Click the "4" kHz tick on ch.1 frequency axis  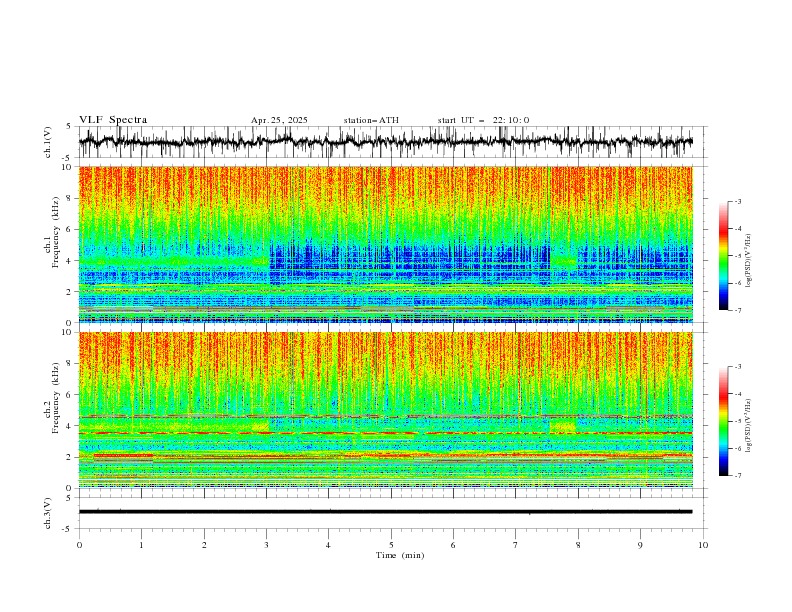coord(71,261)
